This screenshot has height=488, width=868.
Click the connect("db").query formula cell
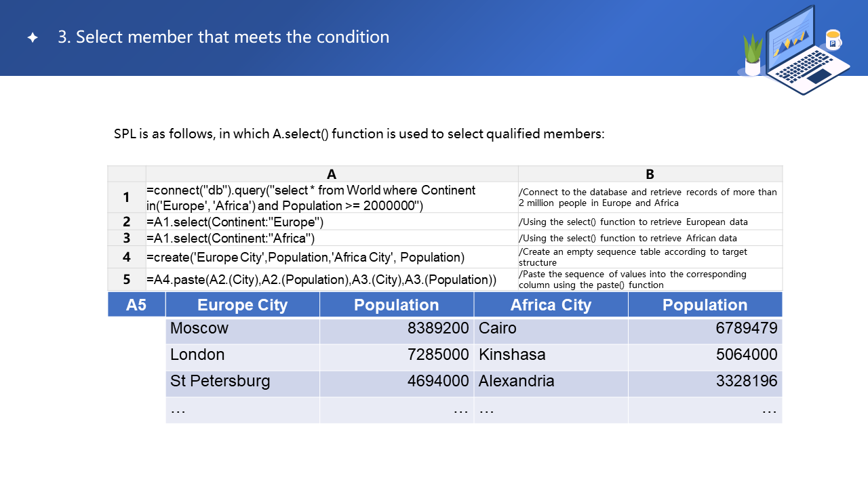click(332, 197)
